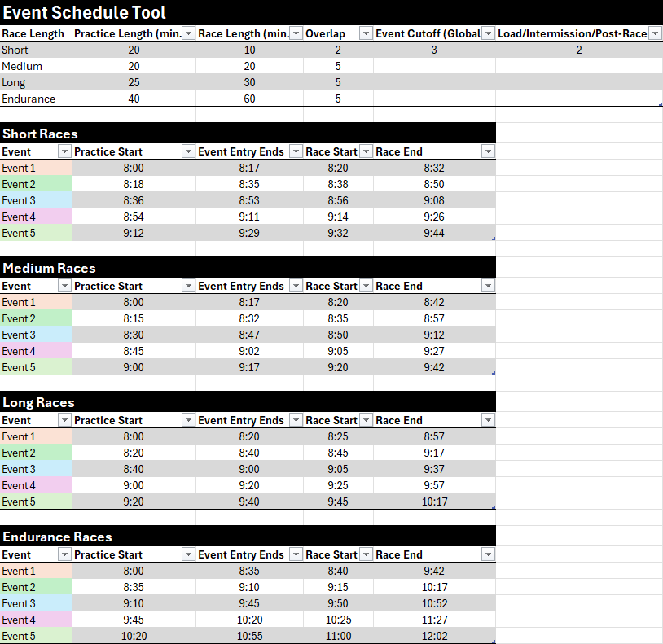Select Medium Races Event 5 race end 9:42
Screen dimensions: 663x644
[434, 367]
